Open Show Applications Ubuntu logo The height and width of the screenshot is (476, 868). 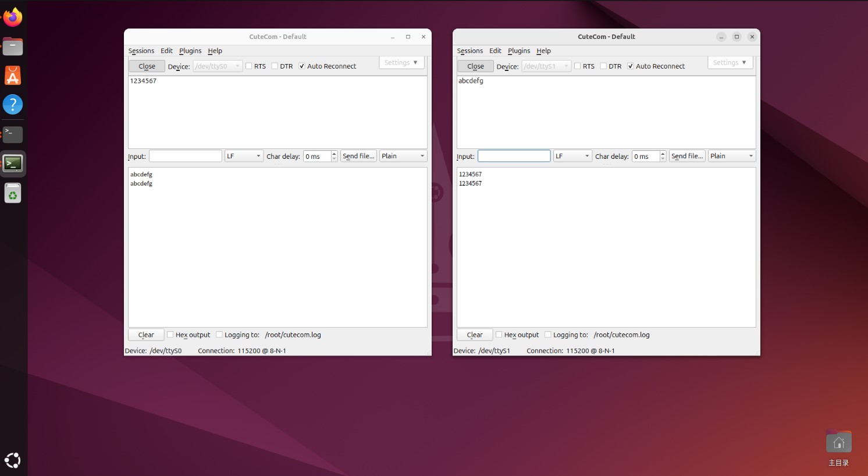[13, 460]
